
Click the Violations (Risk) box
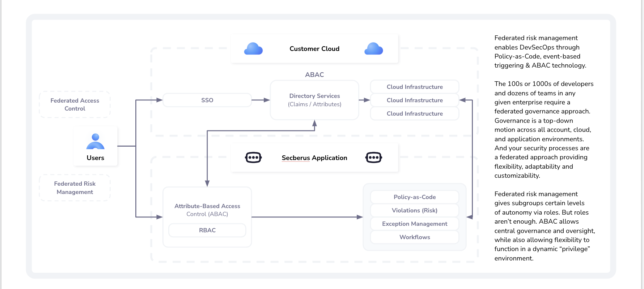pos(415,210)
